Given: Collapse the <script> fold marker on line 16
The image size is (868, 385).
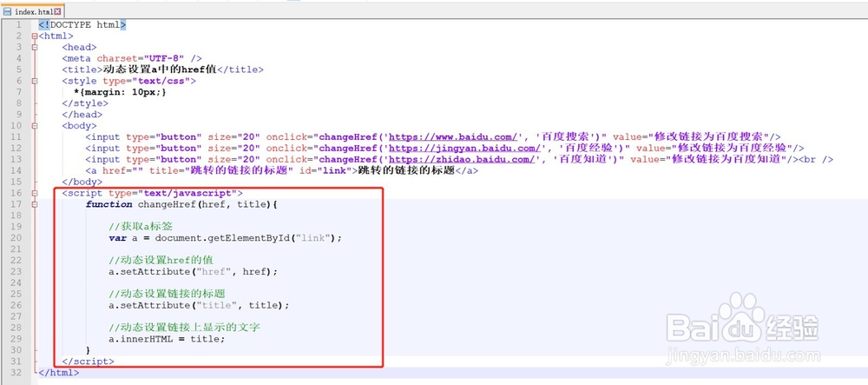Looking at the screenshot, I should coord(35,193).
